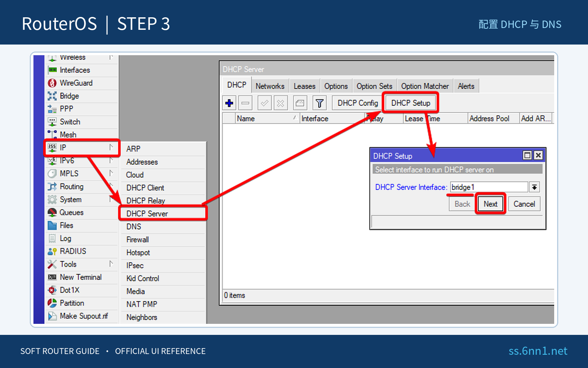
Task: Click the MPLS icon in the sidebar
Action: click(x=53, y=174)
